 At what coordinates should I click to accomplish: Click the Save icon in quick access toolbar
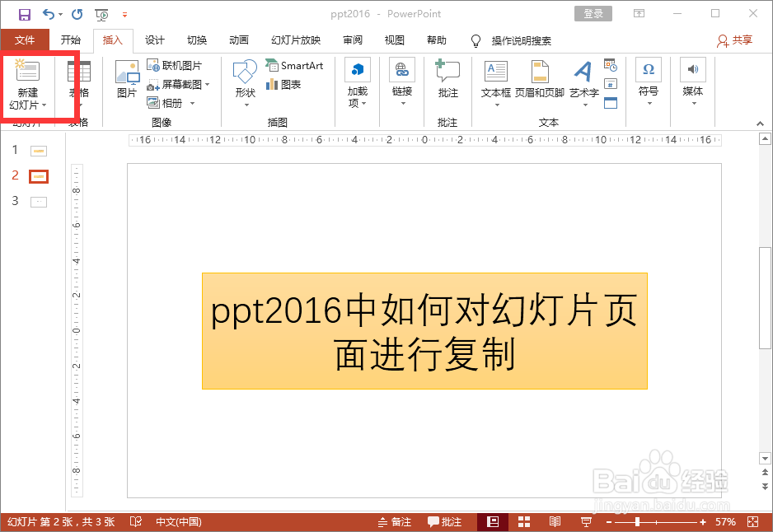coord(24,14)
